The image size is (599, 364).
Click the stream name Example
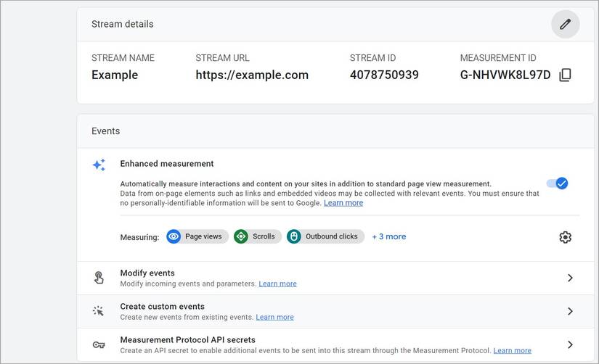115,75
